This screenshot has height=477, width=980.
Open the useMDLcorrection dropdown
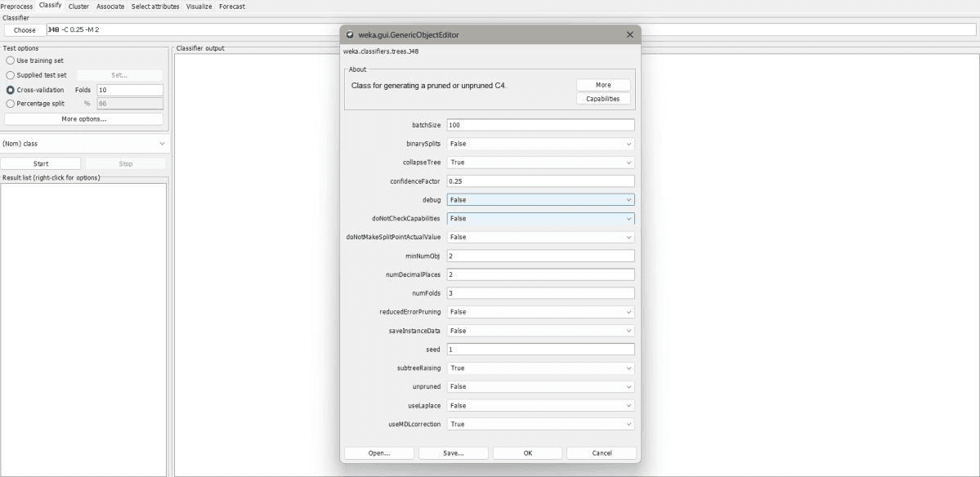tap(540, 424)
